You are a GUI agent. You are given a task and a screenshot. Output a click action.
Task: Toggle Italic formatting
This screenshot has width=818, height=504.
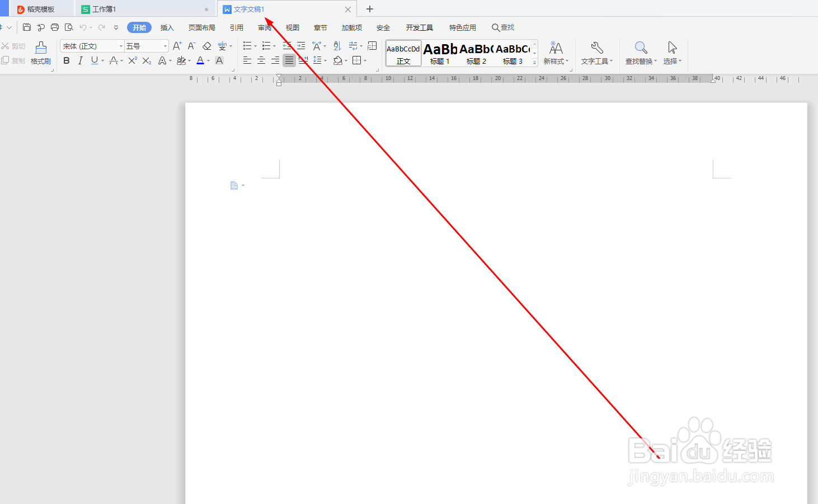pos(81,60)
